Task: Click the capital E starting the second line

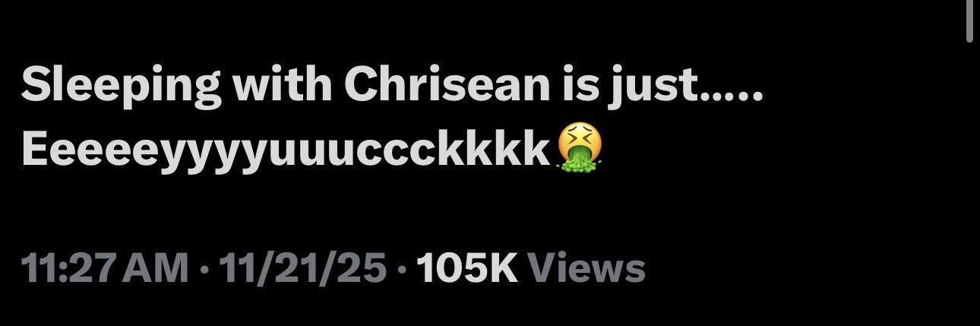Action: coord(34,148)
